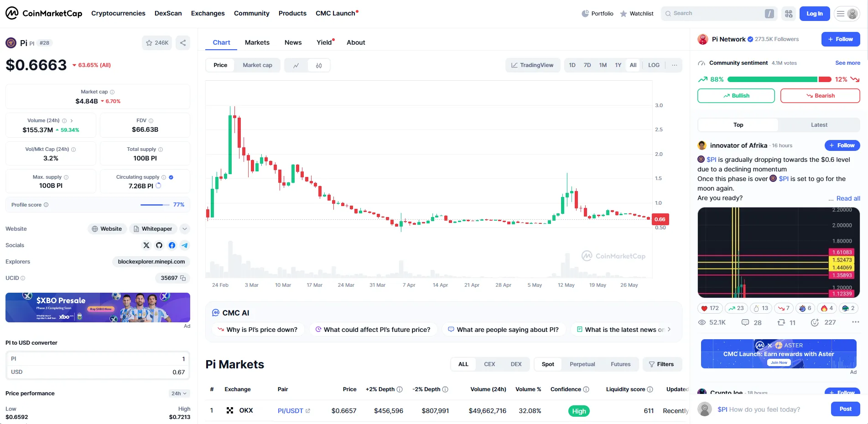Filter Pi Markets to CEX
This screenshot has width=868, height=424.
(489, 364)
